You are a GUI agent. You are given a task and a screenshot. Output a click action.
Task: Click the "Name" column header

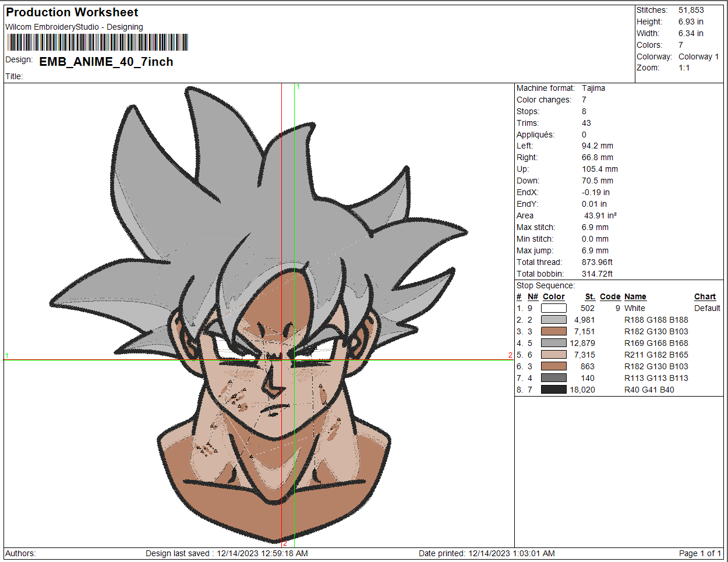[x=635, y=296]
